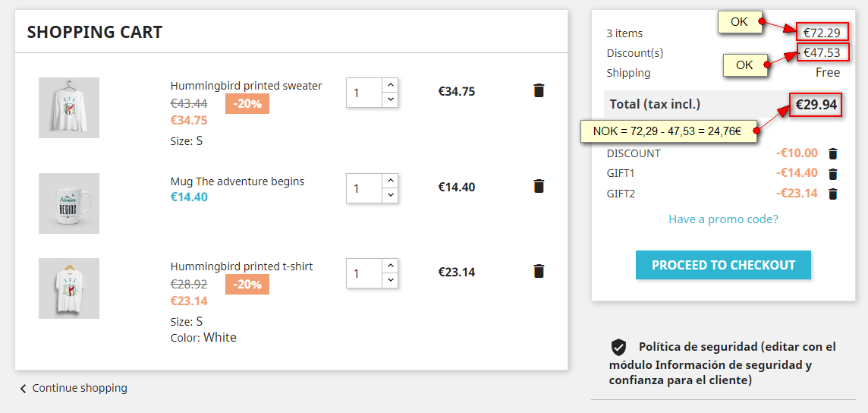Click the white t-shirt product thumbnail
Viewport: 868px width, 413px height.
(x=69, y=288)
